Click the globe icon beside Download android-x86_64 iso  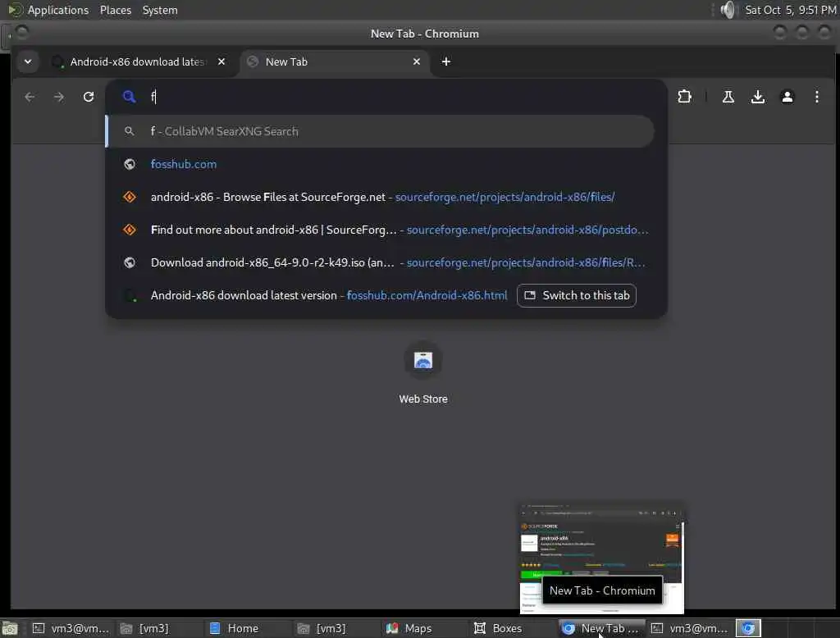pos(130,262)
